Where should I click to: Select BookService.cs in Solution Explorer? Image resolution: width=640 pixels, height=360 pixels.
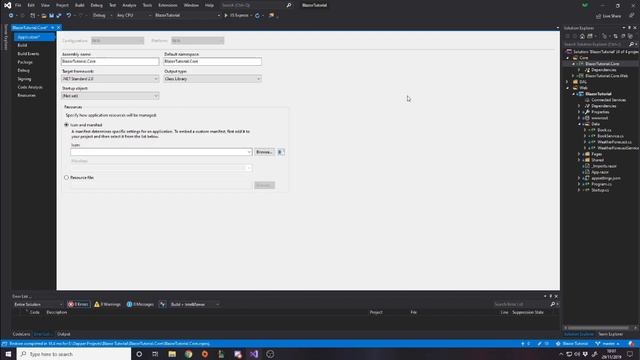click(x=610, y=136)
